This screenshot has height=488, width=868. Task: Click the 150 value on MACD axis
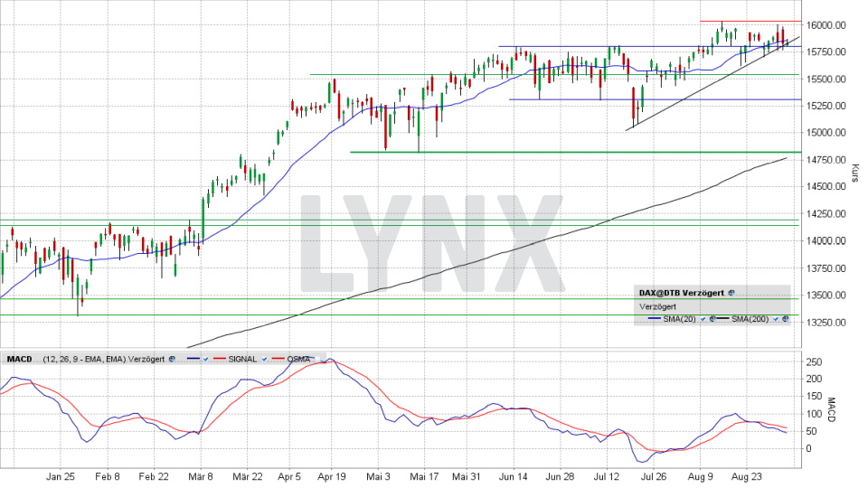(815, 397)
